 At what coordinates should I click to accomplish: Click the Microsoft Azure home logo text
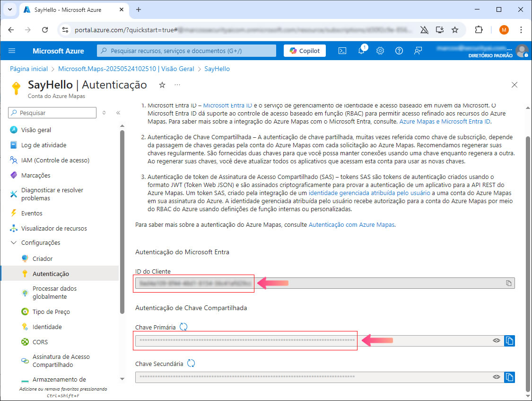[58, 51]
